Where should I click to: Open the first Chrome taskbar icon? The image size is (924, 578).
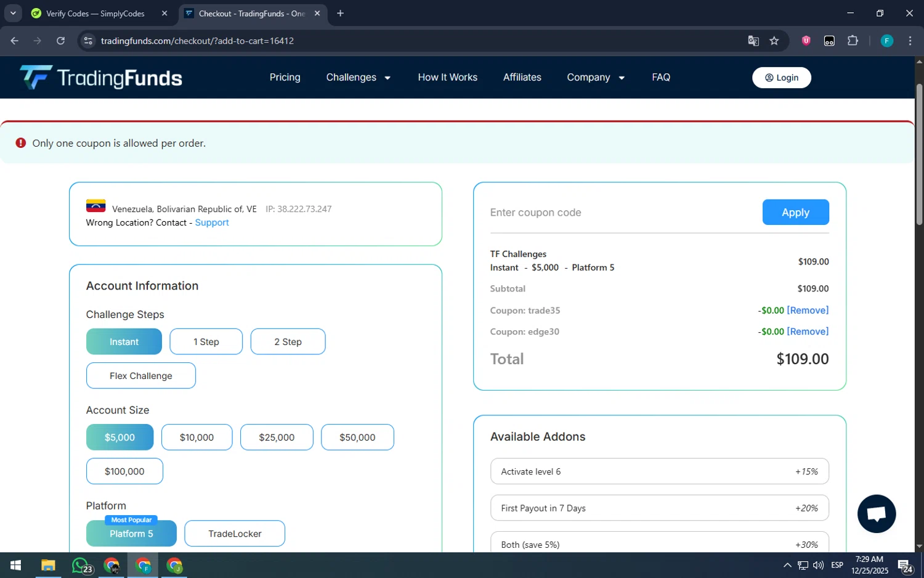click(x=111, y=565)
